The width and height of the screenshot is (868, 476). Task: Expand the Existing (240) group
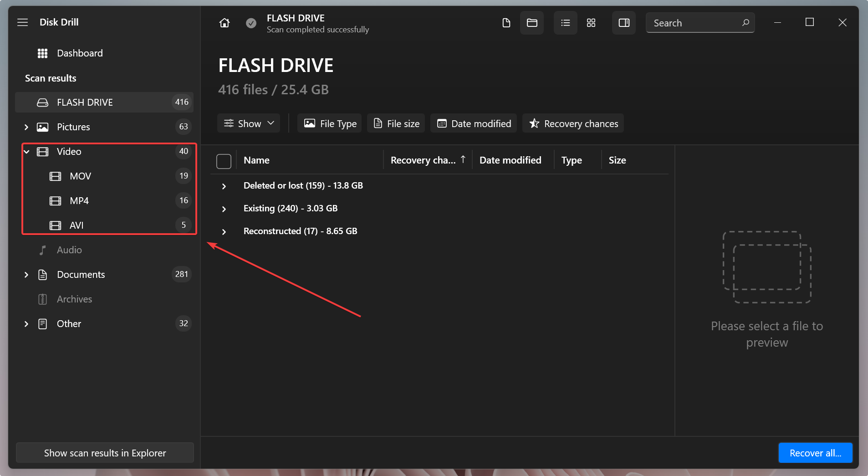point(224,209)
